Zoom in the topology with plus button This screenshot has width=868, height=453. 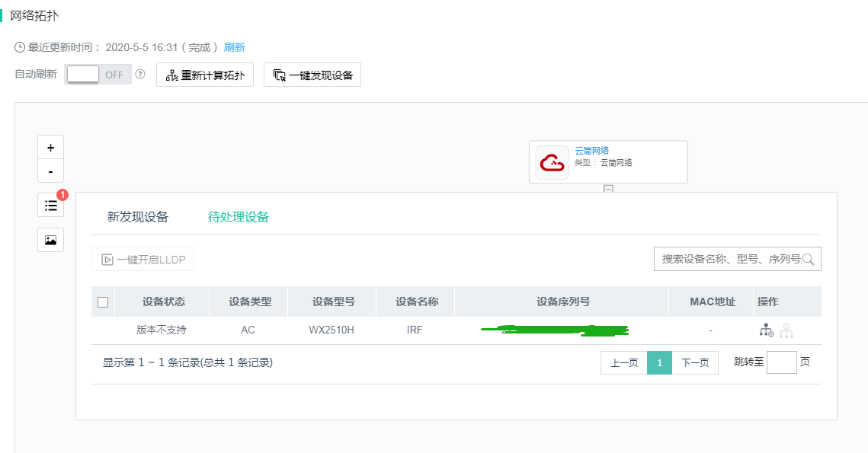(51, 148)
